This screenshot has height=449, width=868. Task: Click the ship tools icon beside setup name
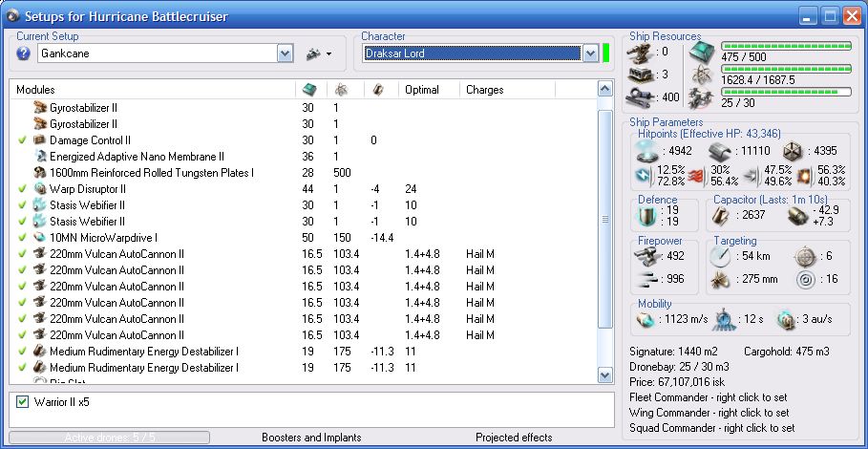(312, 53)
